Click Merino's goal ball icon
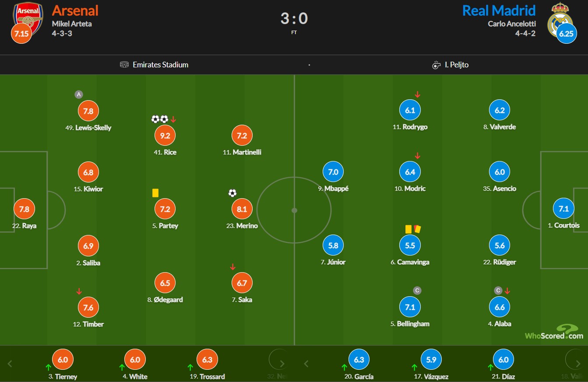Image resolution: width=588 pixels, height=382 pixels. (232, 193)
